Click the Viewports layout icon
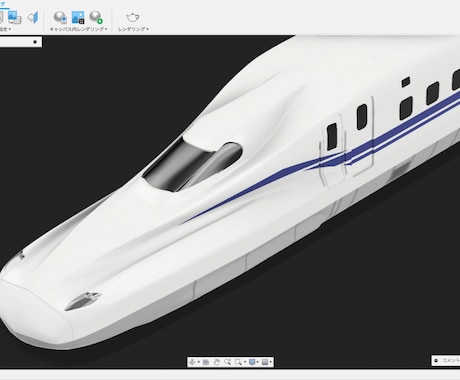Screen dimensions: 460x380 pos(265,362)
